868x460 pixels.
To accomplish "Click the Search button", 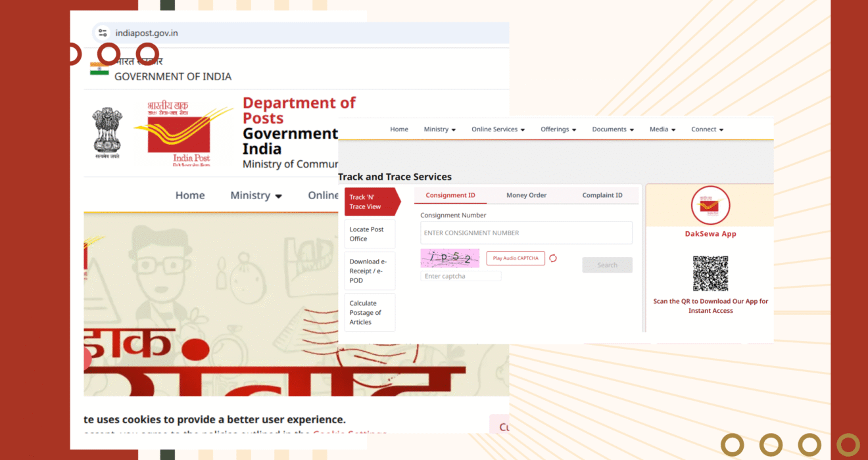I will coord(607,265).
